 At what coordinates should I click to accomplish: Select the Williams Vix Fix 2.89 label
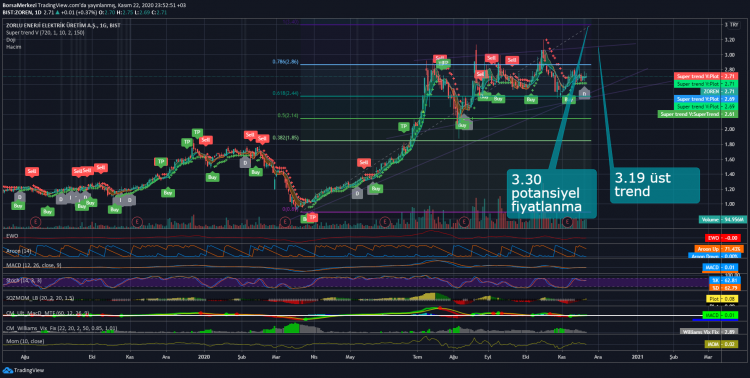[x=708, y=331]
